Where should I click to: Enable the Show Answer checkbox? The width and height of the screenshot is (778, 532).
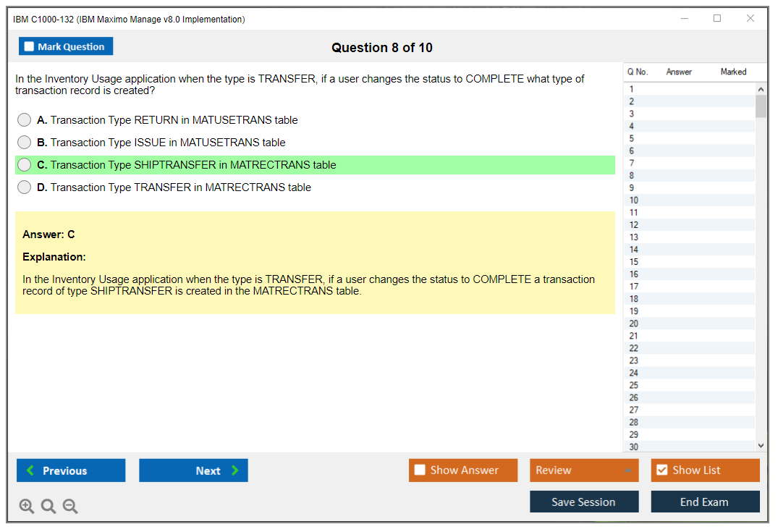coord(420,470)
